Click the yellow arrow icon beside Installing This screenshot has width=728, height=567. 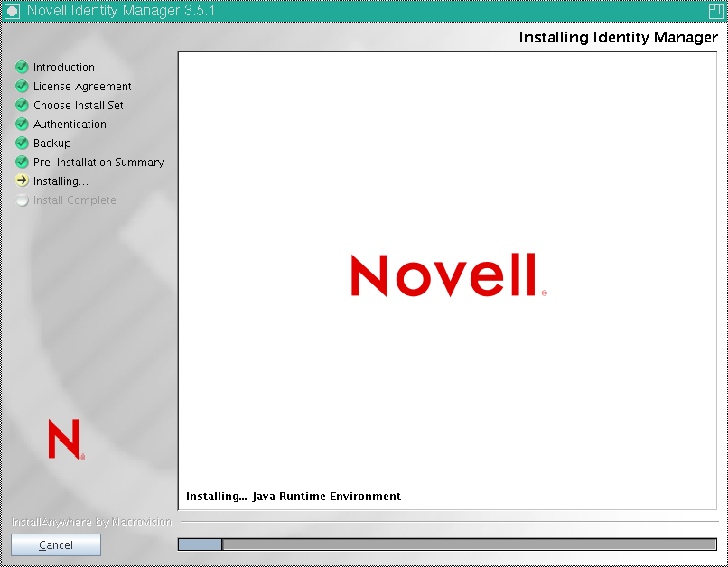(22, 181)
